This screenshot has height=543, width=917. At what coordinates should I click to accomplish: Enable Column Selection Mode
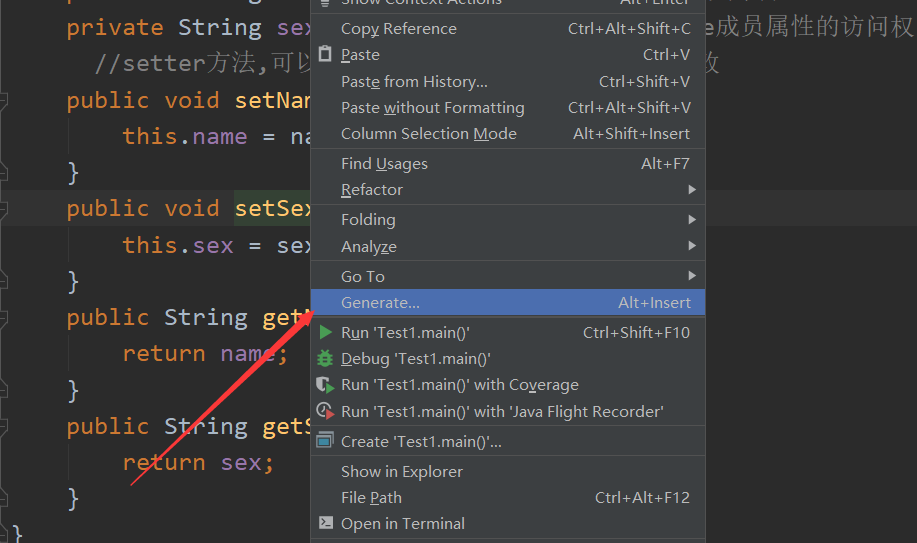508,133
